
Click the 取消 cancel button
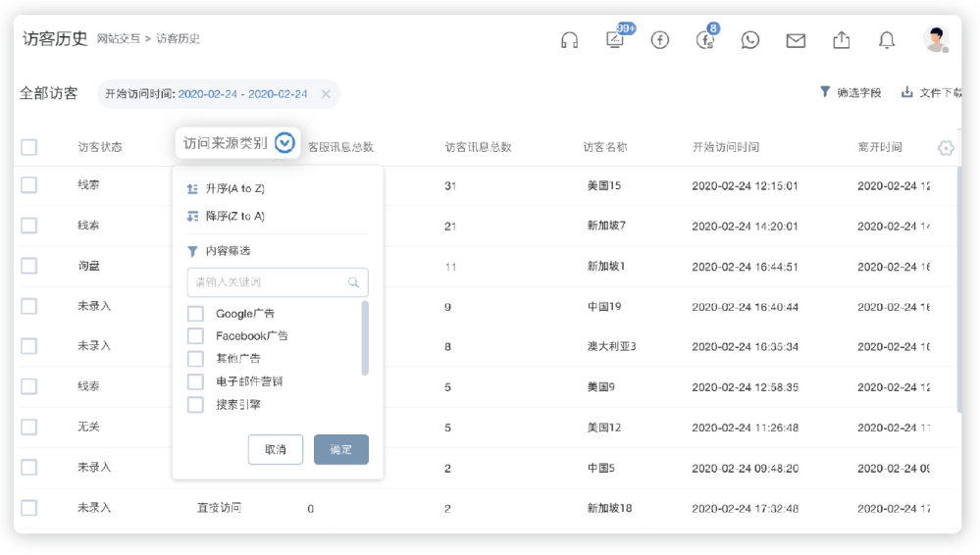pos(275,449)
